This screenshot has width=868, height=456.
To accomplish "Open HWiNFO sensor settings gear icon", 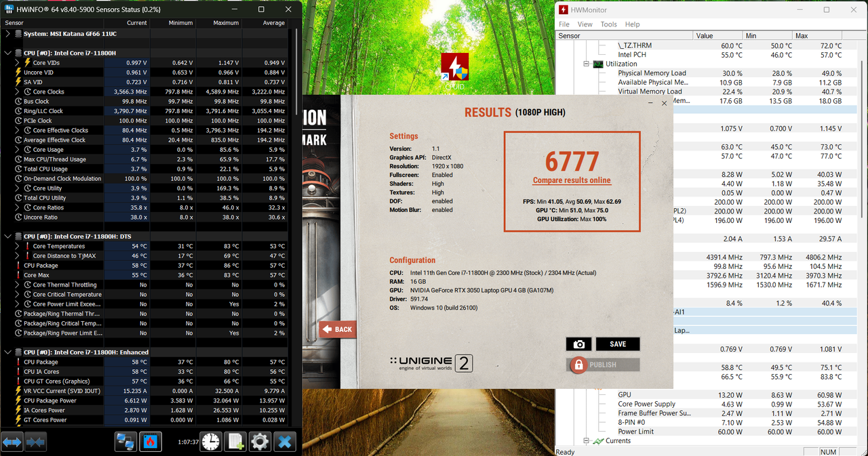I will (260, 442).
